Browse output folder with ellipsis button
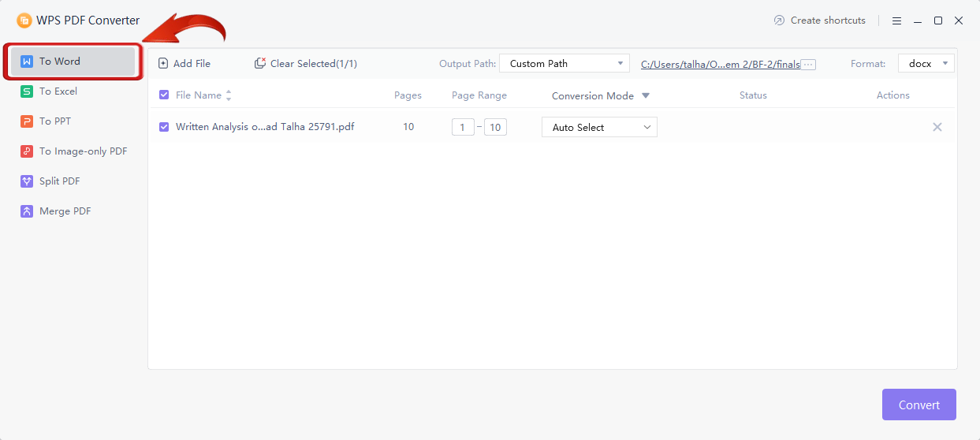The width and height of the screenshot is (980, 440). (808, 65)
